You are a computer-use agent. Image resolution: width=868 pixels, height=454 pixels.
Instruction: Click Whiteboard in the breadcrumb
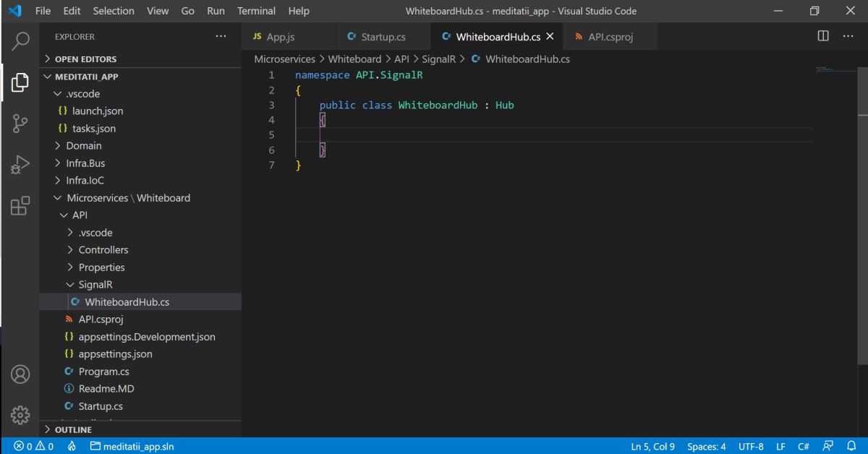coord(354,59)
